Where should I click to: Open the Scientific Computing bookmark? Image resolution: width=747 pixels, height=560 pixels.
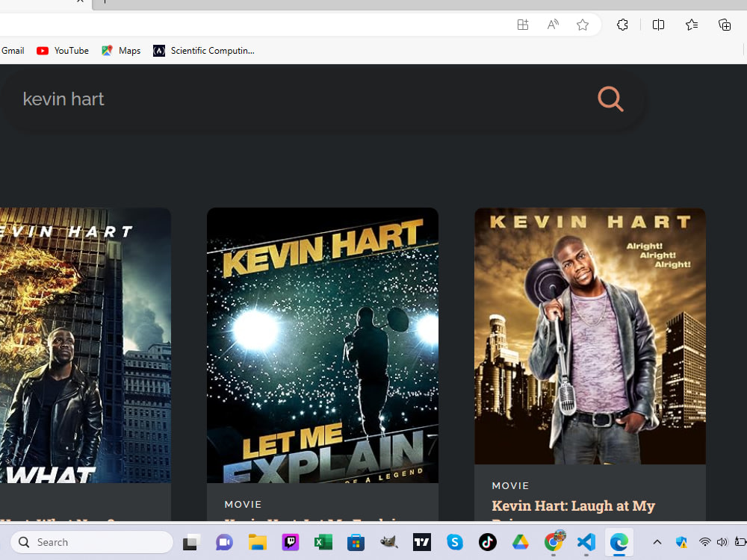204,51
